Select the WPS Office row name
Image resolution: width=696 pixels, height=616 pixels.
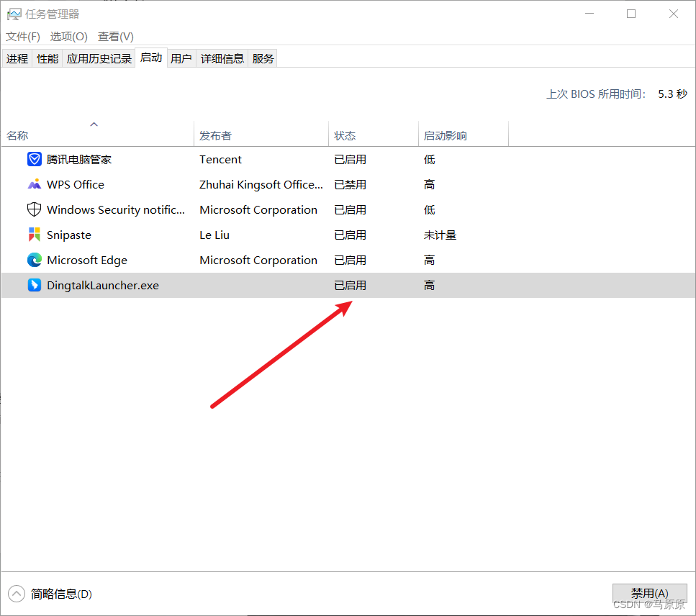(x=76, y=185)
